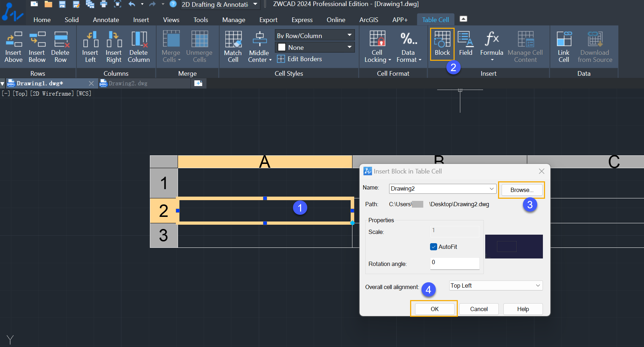Click the Help button in dialog
This screenshot has width=644, height=347.
click(523, 309)
